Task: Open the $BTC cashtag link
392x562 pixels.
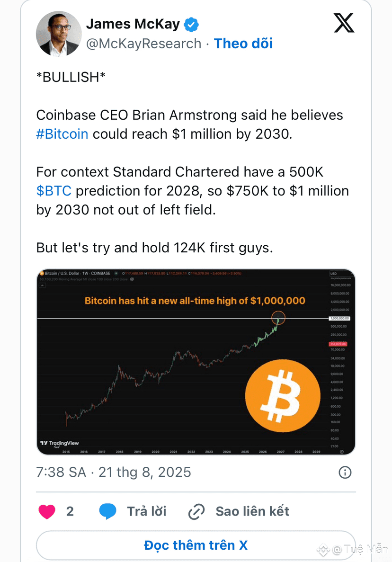Action: [x=54, y=191]
